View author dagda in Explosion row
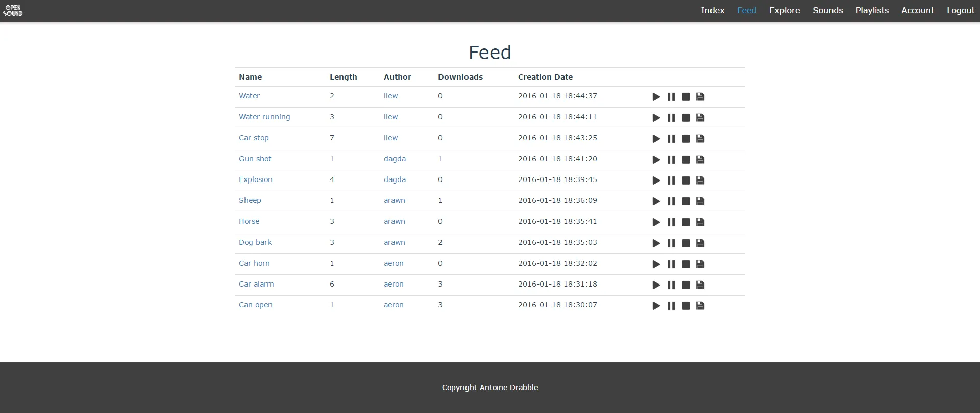Screen dimensions: 980x413 [x=395, y=179]
